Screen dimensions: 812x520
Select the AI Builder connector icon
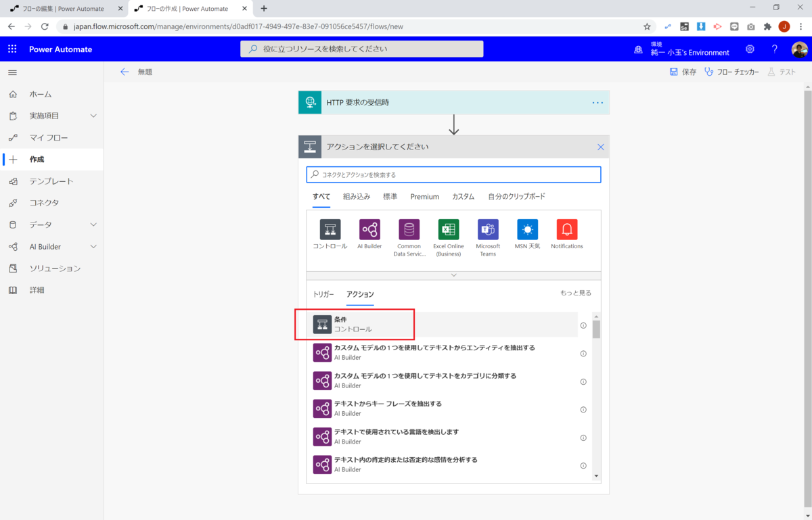[369, 230]
